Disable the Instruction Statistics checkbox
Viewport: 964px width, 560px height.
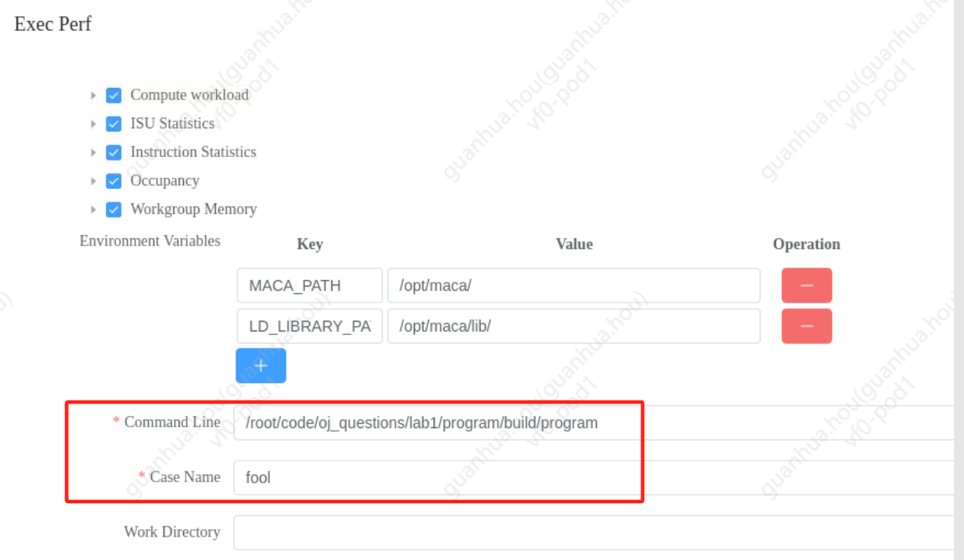click(114, 152)
